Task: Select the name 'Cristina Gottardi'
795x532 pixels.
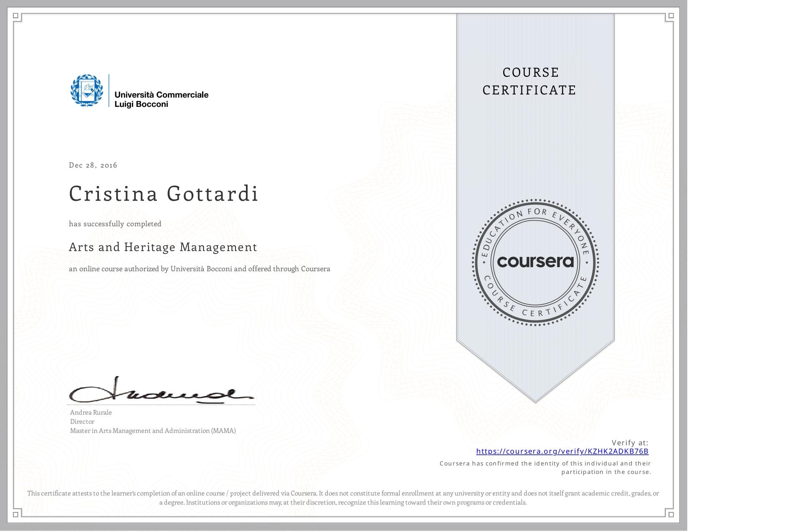Action: [164, 194]
